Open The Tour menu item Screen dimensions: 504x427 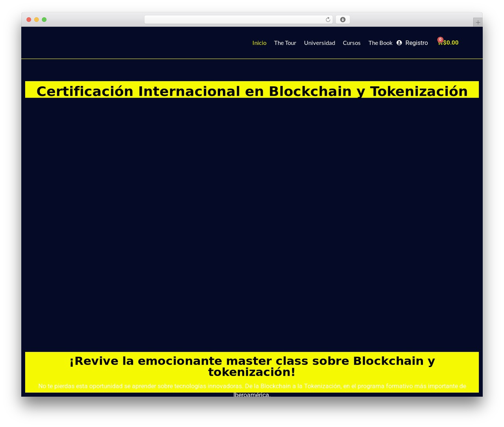pyautogui.click(x=285, y=43)
